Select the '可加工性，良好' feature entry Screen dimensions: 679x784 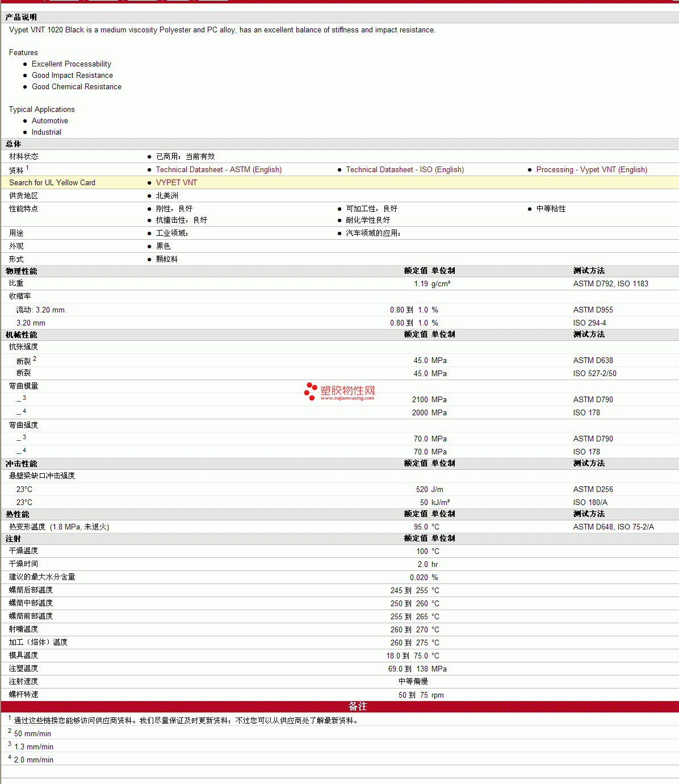pyautogui.click(x=372, y=208)
